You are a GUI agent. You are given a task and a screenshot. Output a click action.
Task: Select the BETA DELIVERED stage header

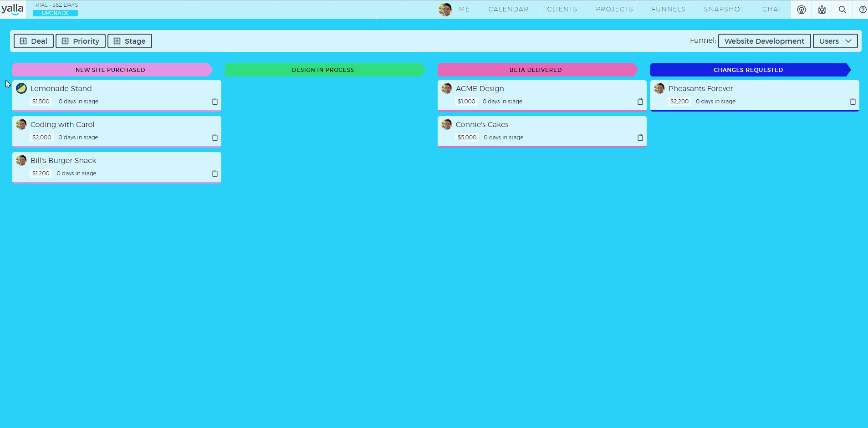click(538, 70)
